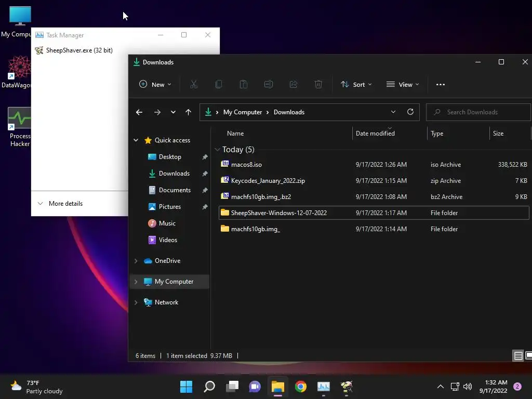Expand My Computer in navigation pane
The height and width of the screenshot is (399, 532).
click(x=136, y=282)
